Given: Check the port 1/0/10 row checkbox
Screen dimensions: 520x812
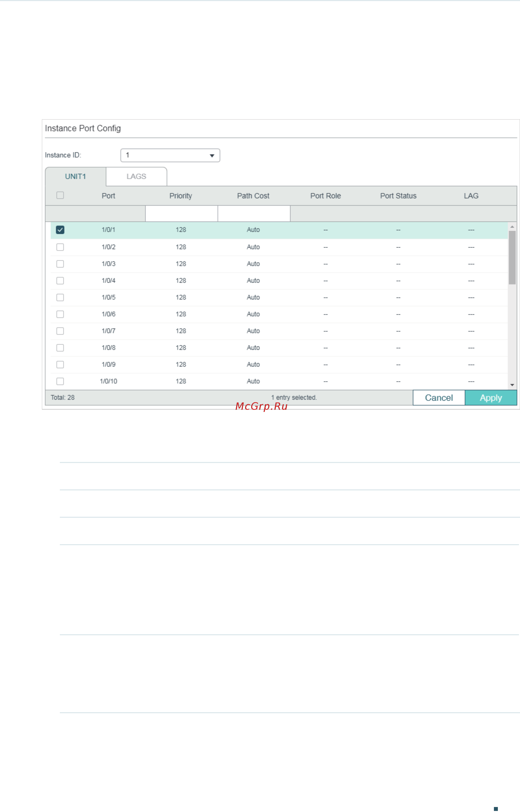Looking at the screenshot, I should [x=60, y=381].
